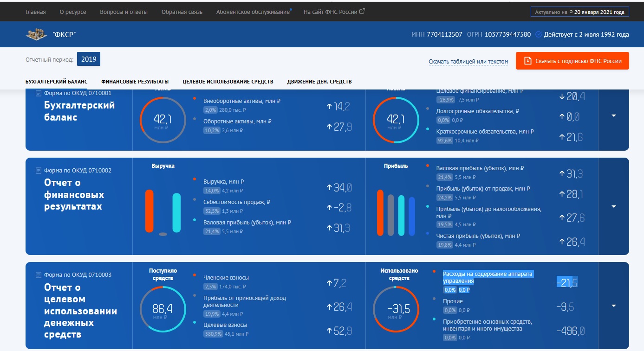Expand the Отчет о финансовых результатах card
The image size is (644, 351).
tap(614, 206)
